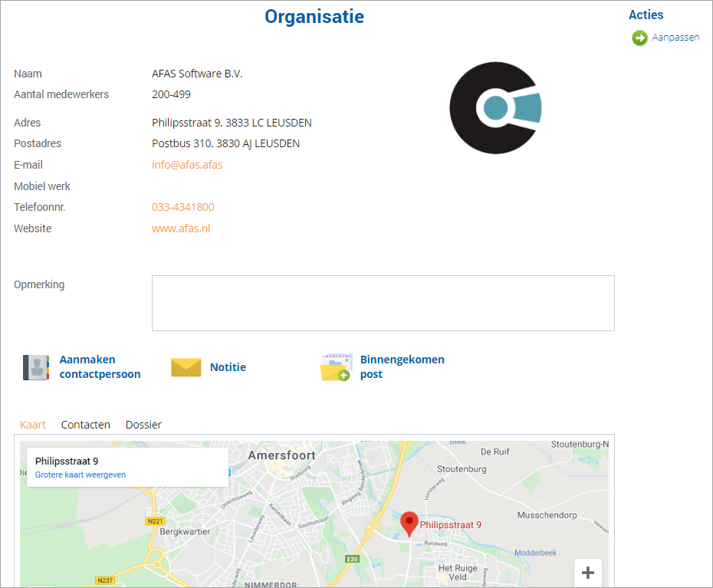
Task: Zoom in the map with the plus button
Action: tap(588, 573)
